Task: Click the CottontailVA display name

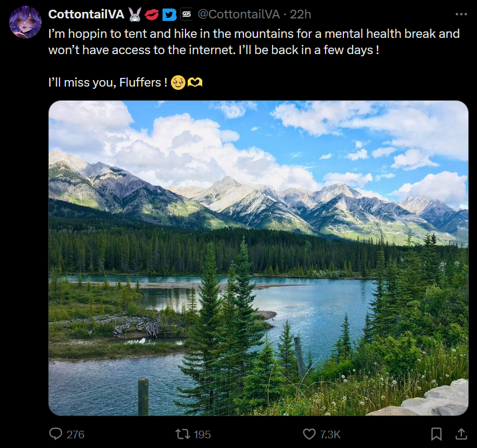Action: click(x=86, y=15)
